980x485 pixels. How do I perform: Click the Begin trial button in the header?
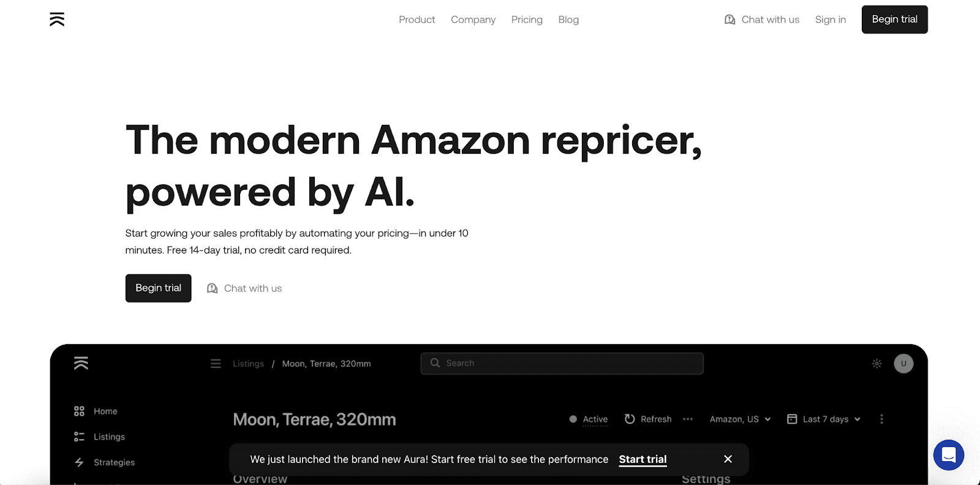point(894,20)
